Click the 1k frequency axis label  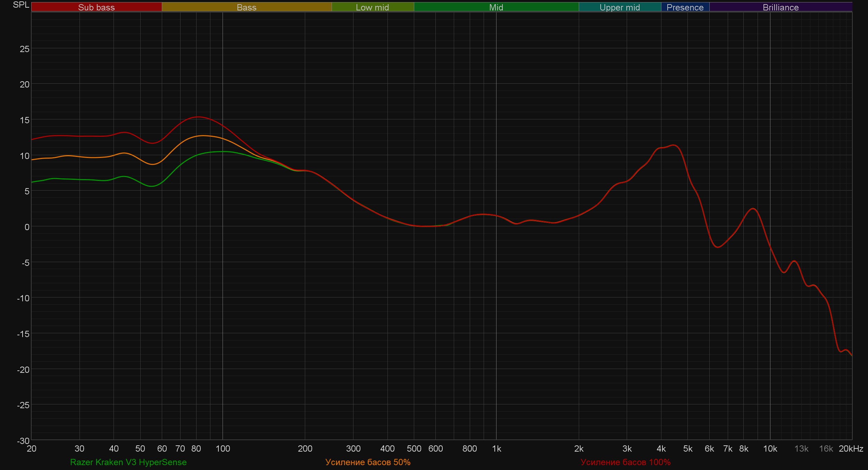click(x=496, y=448)
